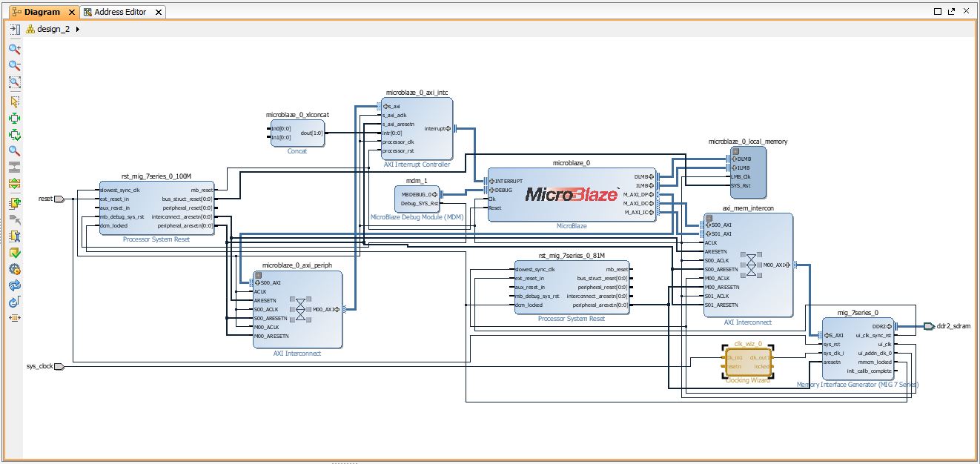
Task: Float the Diagram window with the pop-out icon
Action: (951, 11)
